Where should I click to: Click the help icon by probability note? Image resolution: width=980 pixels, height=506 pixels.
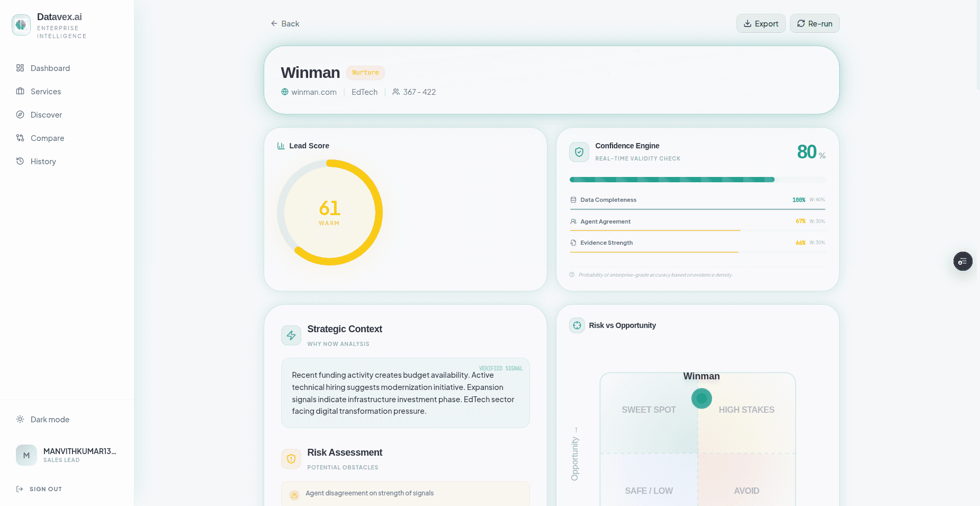(572, 274)
